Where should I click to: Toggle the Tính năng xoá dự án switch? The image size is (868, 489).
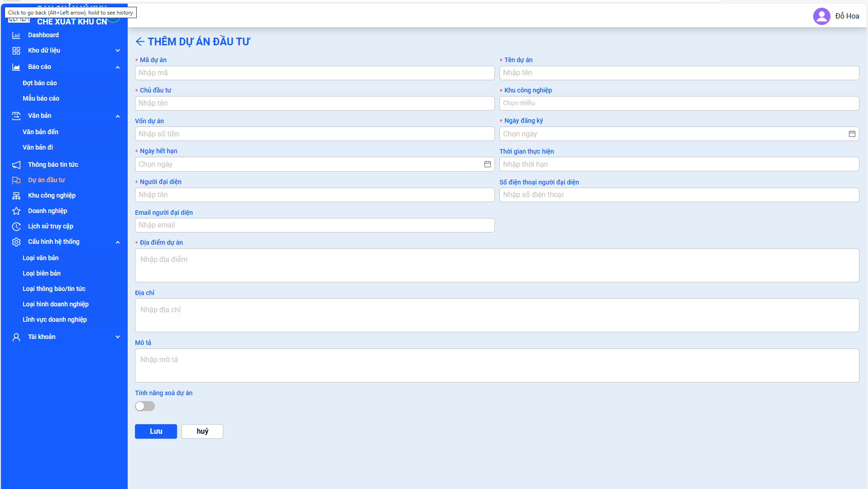coord(145,406)
